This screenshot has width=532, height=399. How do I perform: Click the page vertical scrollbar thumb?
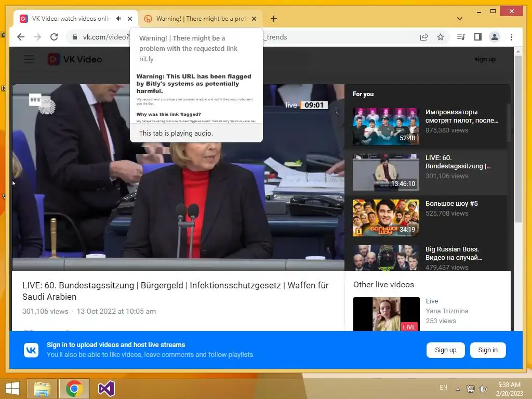point(518,139)
